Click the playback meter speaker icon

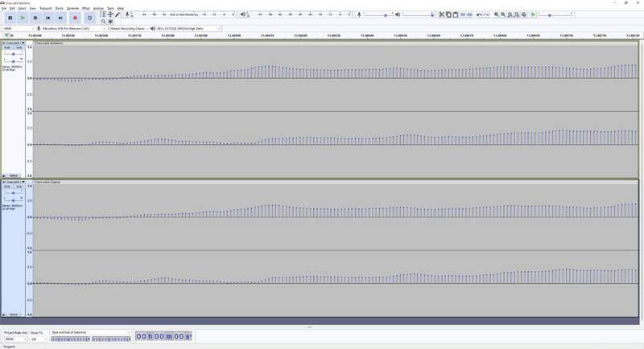(x=243, y=14)
